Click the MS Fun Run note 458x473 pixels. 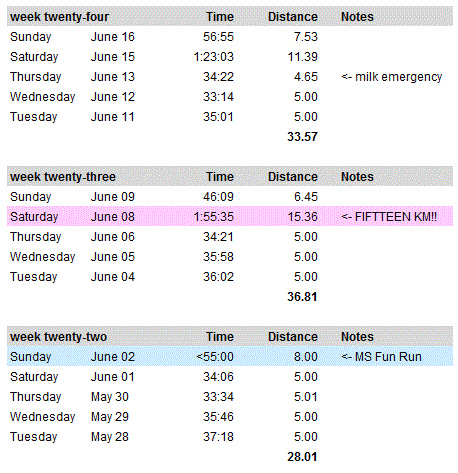pyautogui.click(x=381, y=357)
